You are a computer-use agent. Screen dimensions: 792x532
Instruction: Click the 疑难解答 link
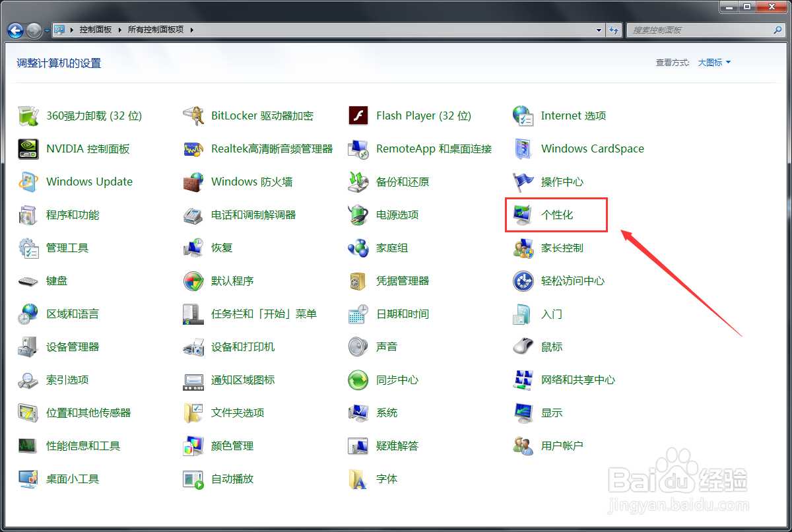pyautogui.click(x=397, y=446)
